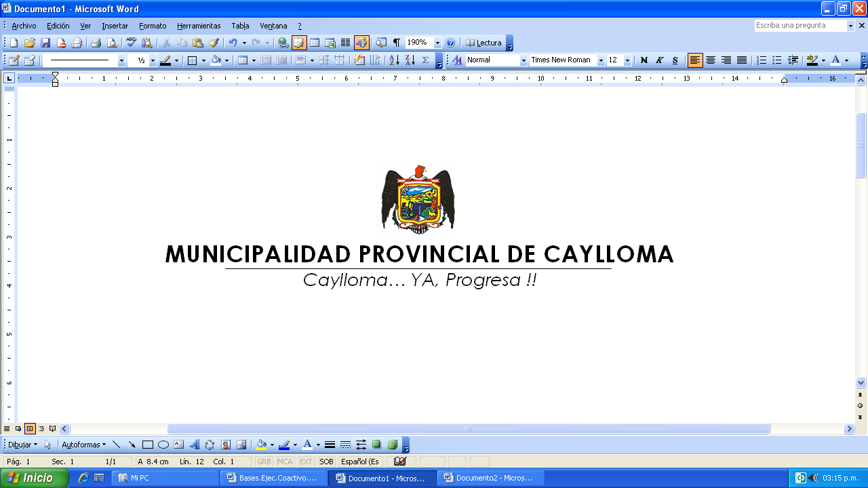Toggle numbered list formatting

click(762, 60)
